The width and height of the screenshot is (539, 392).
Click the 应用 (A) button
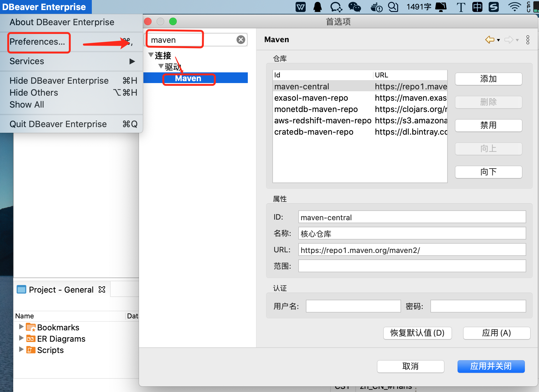(497, 333)
